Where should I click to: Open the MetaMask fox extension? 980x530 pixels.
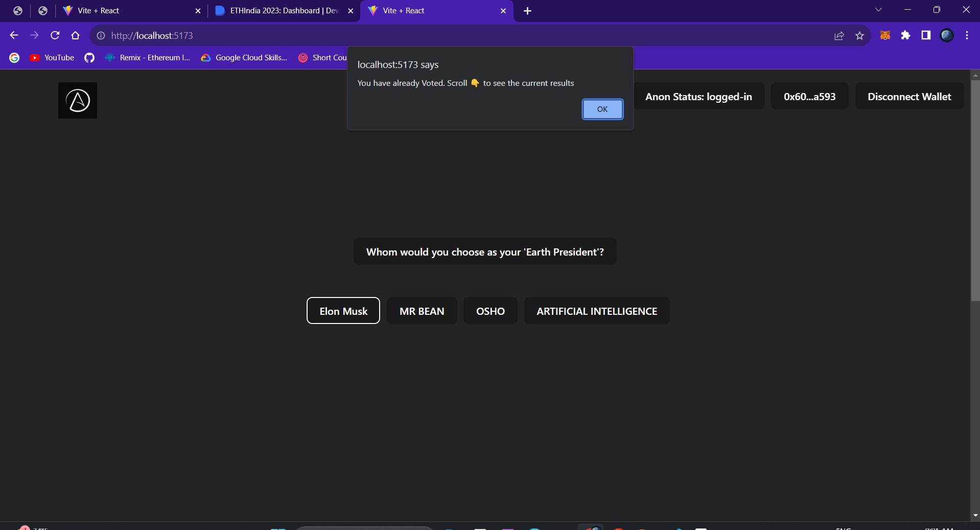pyautogui.click(x=885, y=35)
